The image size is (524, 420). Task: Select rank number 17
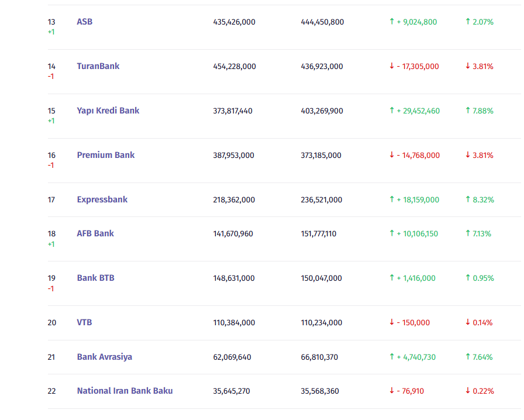[51, 200]
